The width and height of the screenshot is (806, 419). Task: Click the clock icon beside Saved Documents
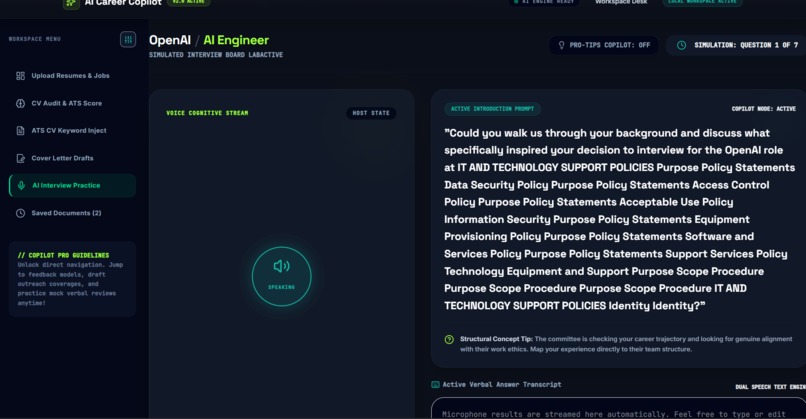[21, 213]
